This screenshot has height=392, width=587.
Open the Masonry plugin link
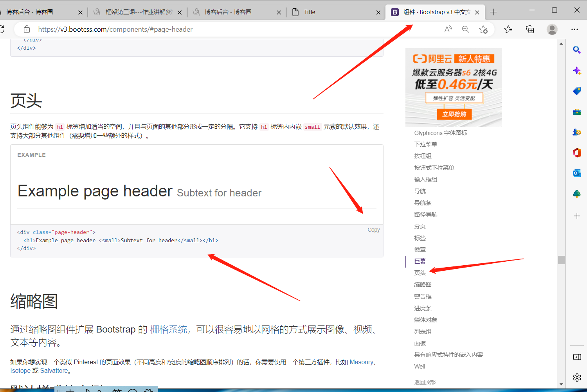click(x=361, y=362)
